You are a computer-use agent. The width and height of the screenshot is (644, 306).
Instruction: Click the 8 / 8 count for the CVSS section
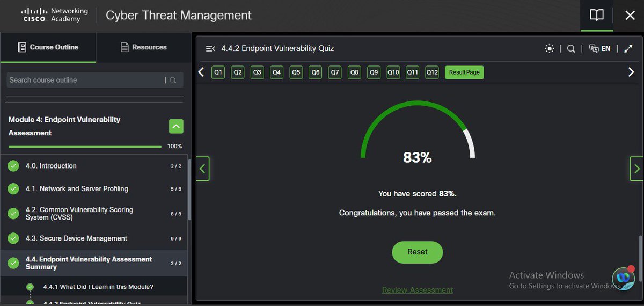[176, 214]
